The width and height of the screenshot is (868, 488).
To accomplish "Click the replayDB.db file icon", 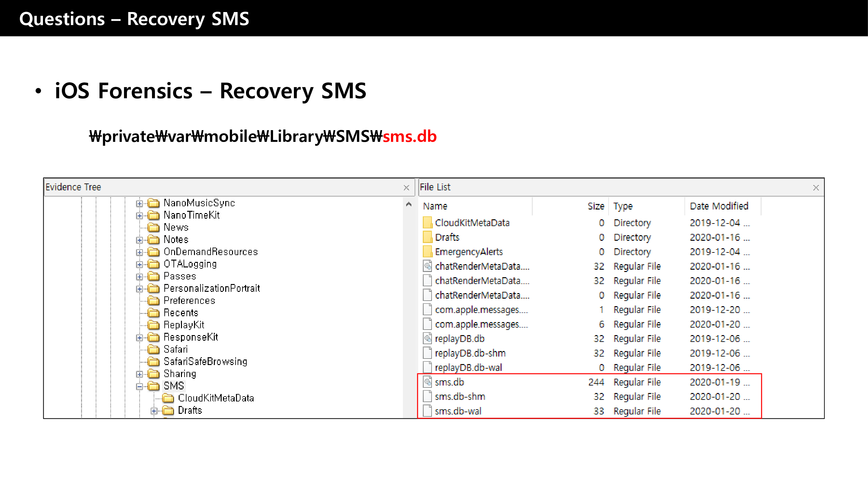I will [427, 338].
